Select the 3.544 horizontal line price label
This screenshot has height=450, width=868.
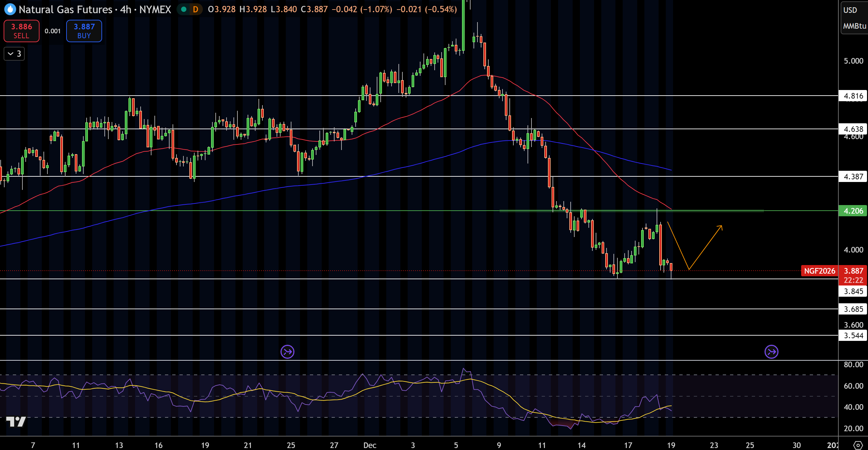(853, 335)
